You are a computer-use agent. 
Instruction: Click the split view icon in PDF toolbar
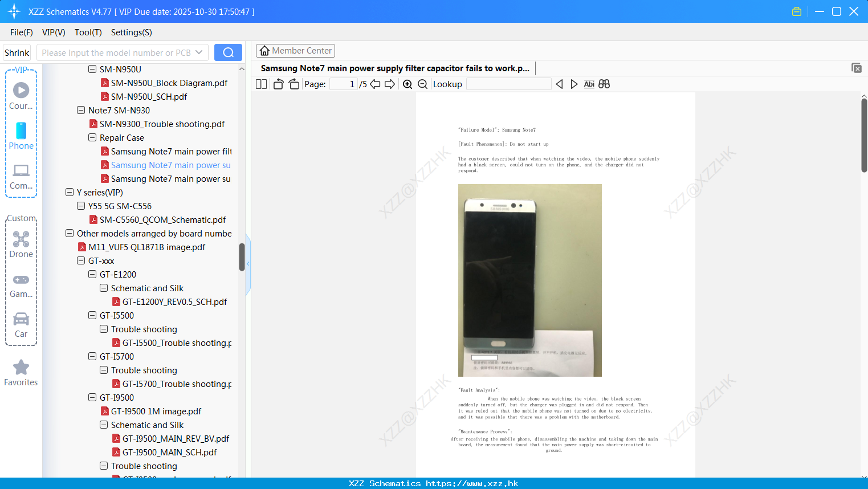[x=261, y=84]
